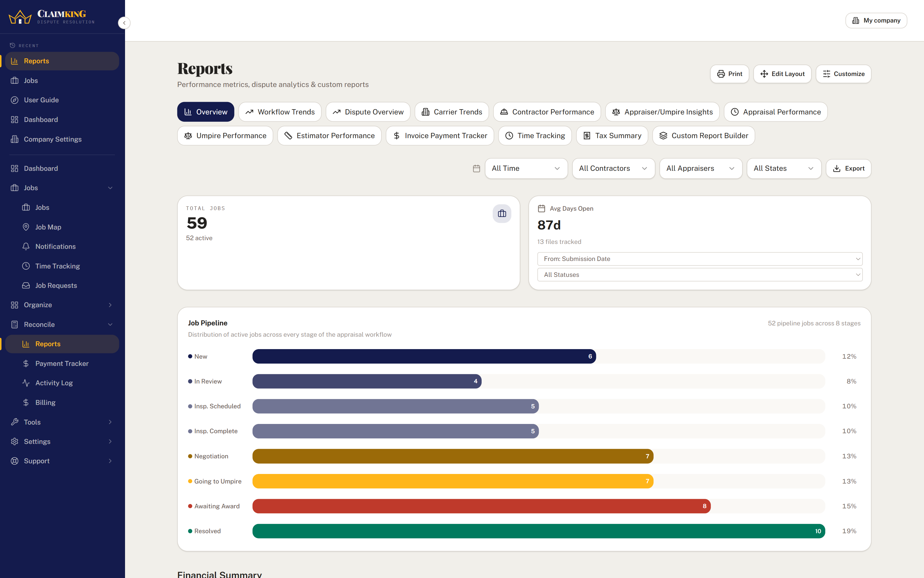Viewport: 924px width, 578px height.
Task: Click the green Resolved pipeline bar
Action: click(538, 531)
